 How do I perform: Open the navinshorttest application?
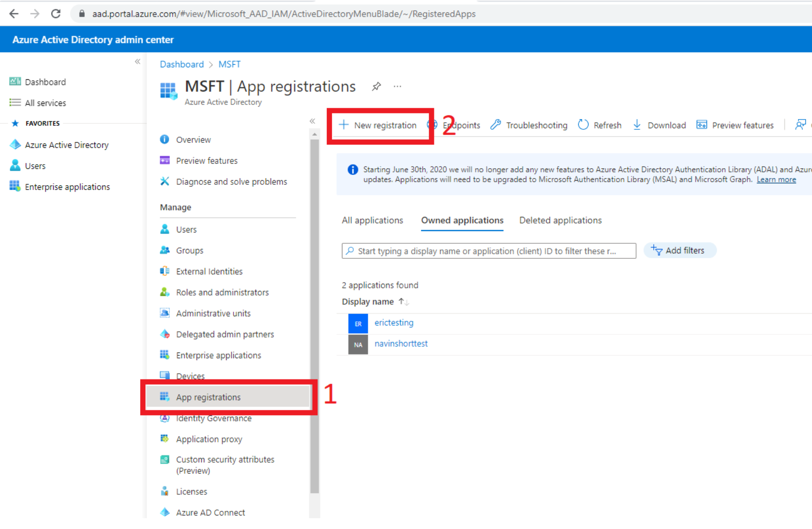[x=401, y=344]
